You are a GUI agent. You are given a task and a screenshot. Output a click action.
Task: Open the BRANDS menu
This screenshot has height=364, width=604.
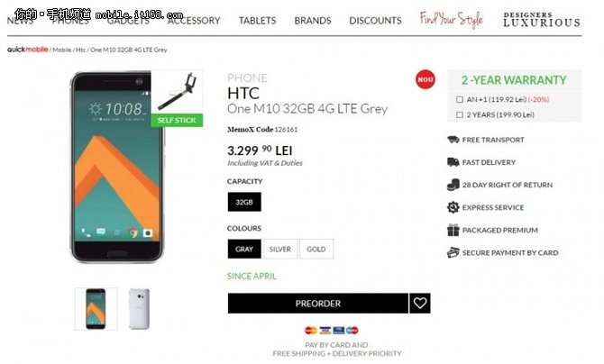313,21
